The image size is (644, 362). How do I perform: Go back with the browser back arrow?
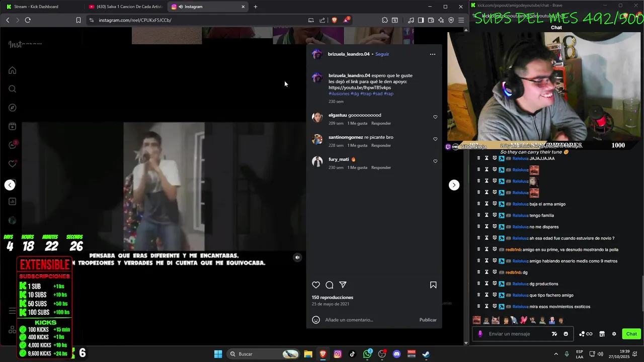(8, 20)
